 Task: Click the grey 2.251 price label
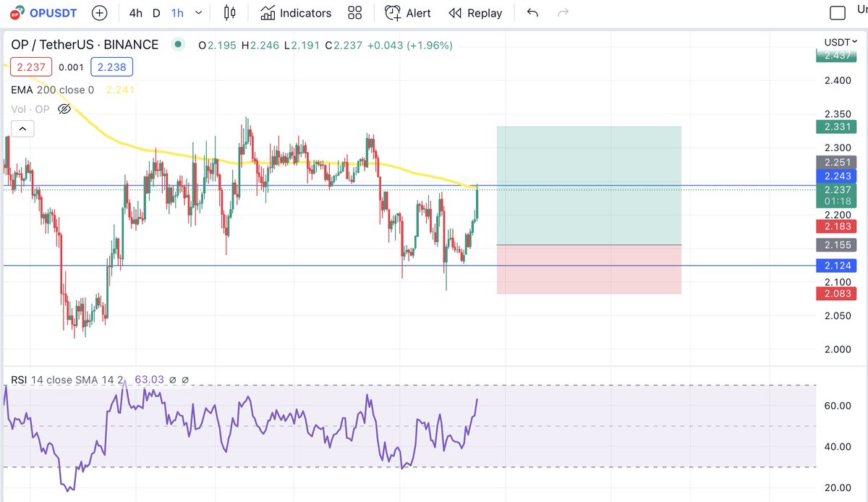[836, 162]
